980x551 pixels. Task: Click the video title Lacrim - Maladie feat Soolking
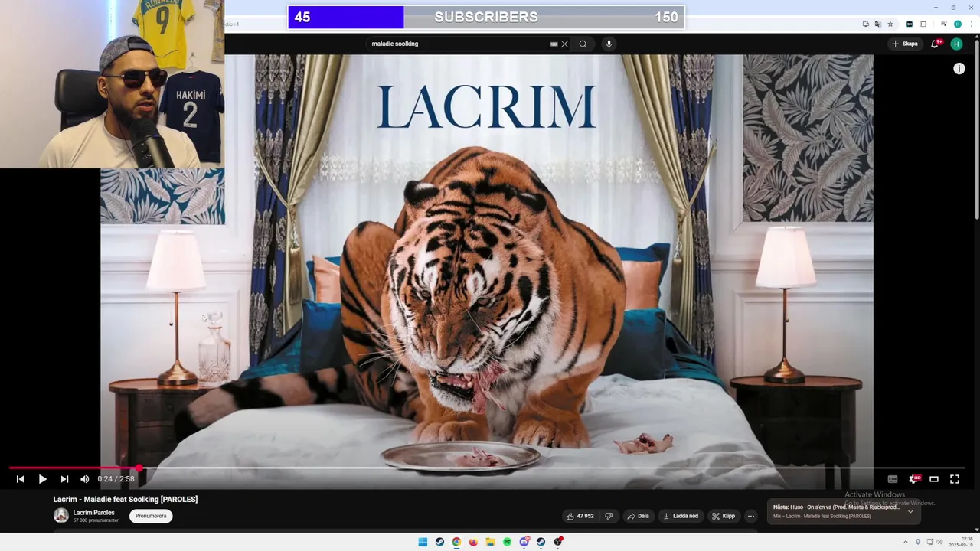click(125, 499)
